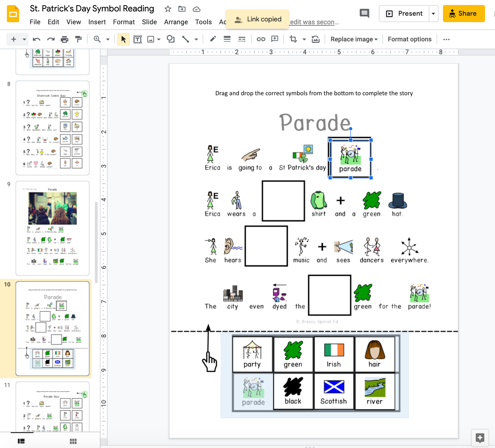Switch to filmstrip view

(21, 441)
